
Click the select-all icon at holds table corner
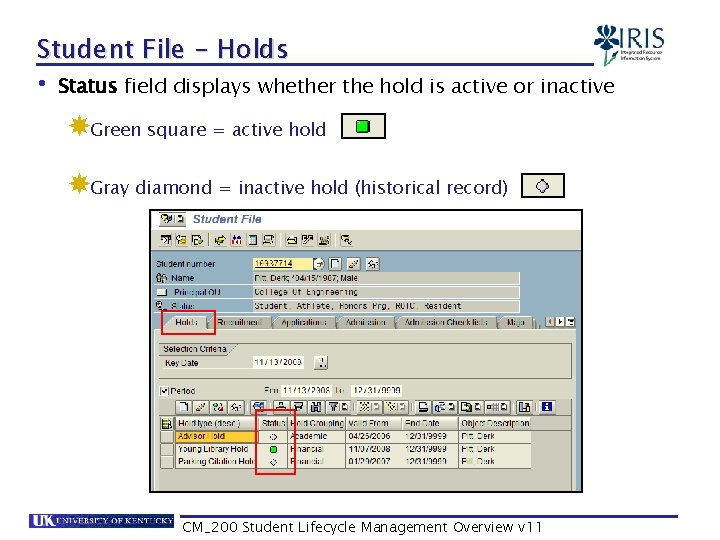(167, 423)
